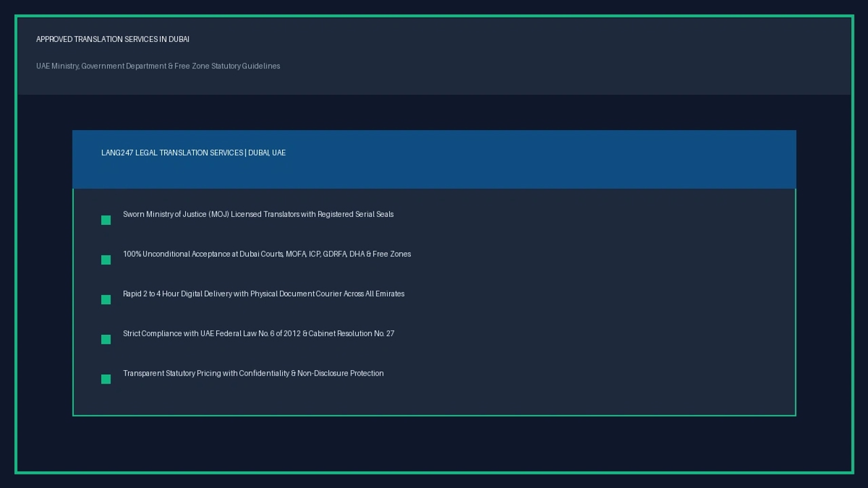The height and width of the screenshot is (488, 868).
Task: Select the 'Rapid 2 to 4 Hour Digital Delivery' line
Action: (264, 293)
